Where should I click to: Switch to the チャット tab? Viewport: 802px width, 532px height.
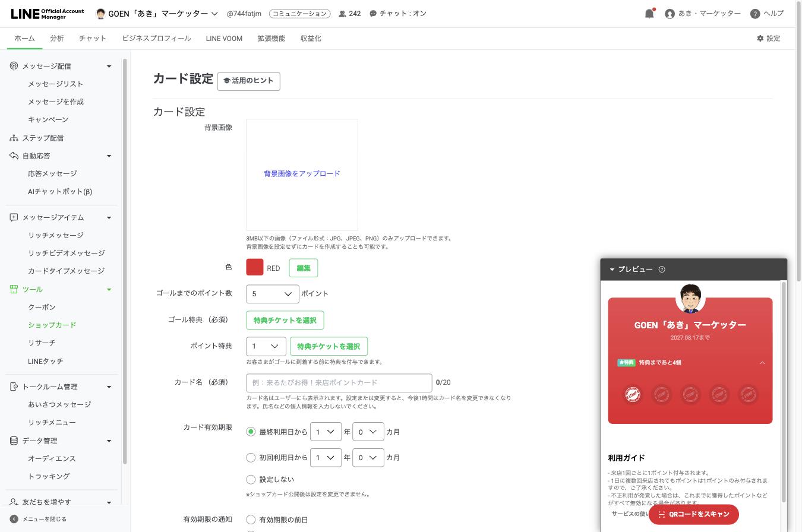click(93, 38)
